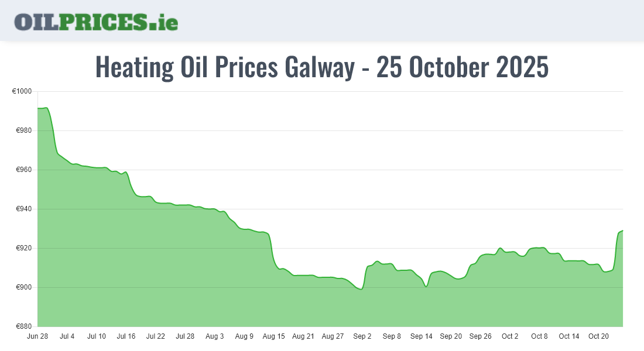Image resolution: width=644 pixels, height=351 pixels.
Task: Click the Oct 20 x-axis label
Action: [x=598, y=336]
